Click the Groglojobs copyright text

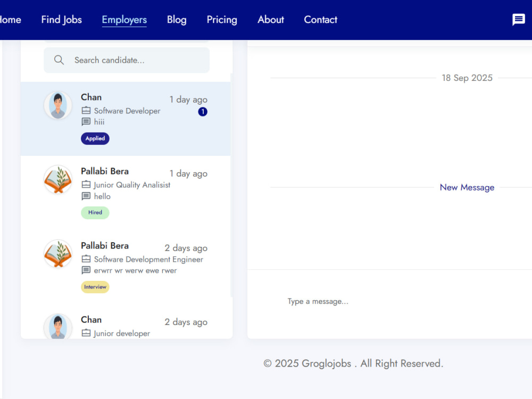353,363
